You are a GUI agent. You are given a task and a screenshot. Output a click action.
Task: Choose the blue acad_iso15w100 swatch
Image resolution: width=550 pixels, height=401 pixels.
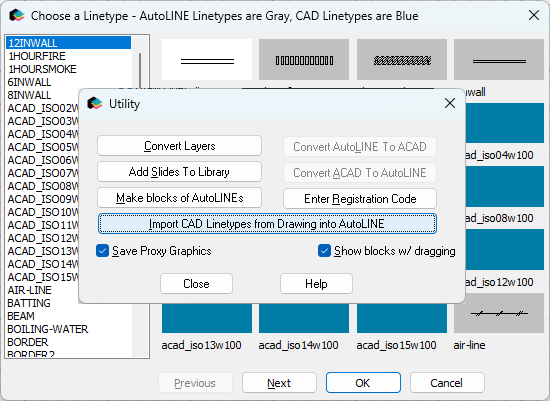pyautogui.click(x=402, y=318)
